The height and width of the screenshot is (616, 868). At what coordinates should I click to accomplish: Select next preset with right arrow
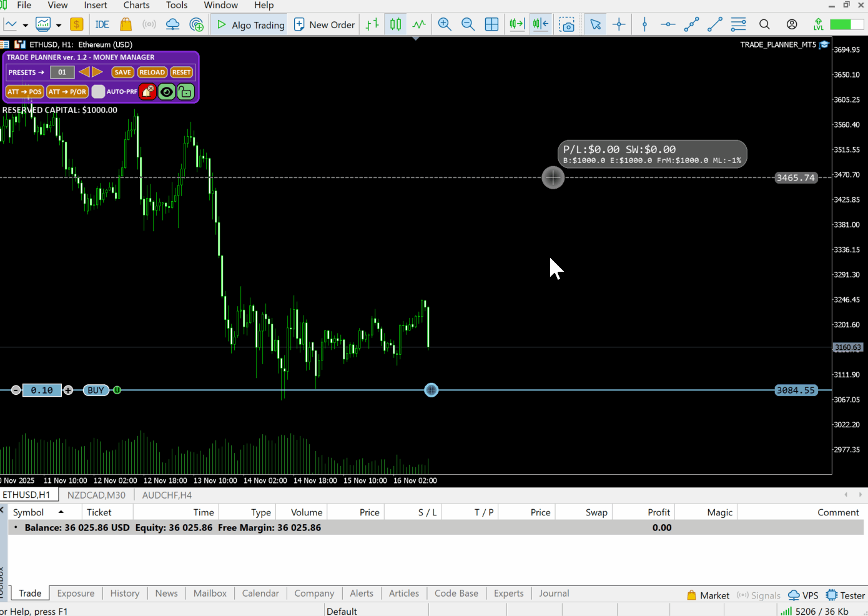(97, 72)
